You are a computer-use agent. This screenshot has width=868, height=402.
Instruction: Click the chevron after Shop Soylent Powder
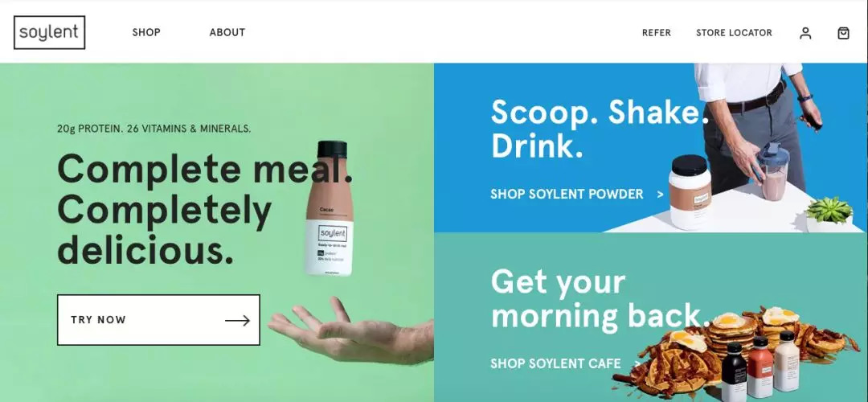pyautogui.click(x=660, y=195)
